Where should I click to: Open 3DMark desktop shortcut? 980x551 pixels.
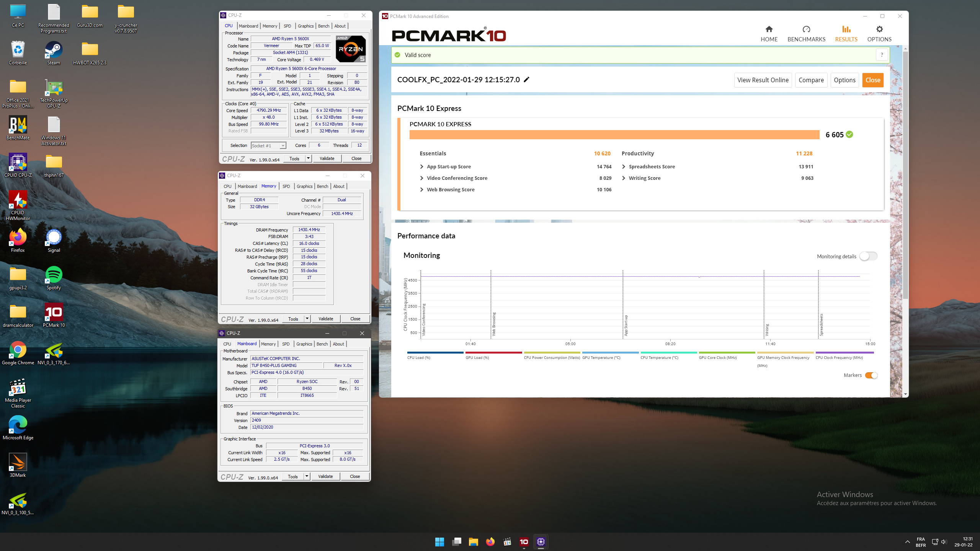click(18, 465)
